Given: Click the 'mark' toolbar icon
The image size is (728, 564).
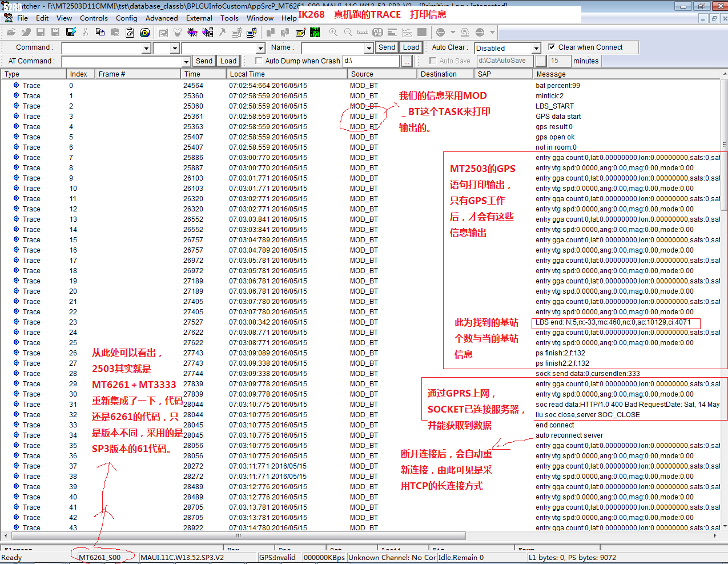Looking at the screenshot, I should tap(377, 32).
